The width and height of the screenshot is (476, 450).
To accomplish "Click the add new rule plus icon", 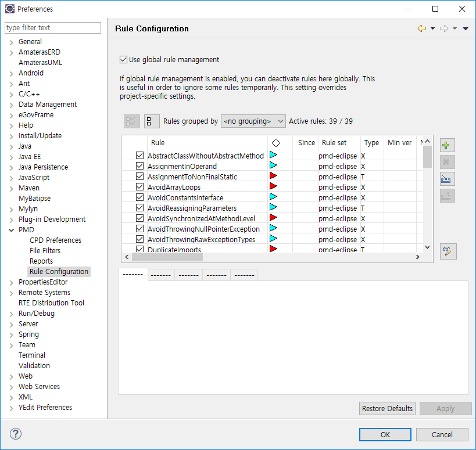I will click(x=448, y=146).
